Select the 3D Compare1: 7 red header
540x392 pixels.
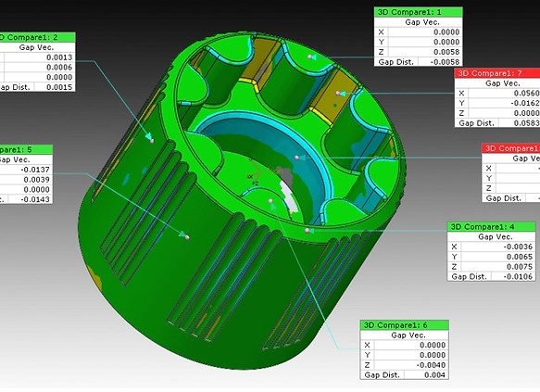pyautogui.click(x=497, y=73)
